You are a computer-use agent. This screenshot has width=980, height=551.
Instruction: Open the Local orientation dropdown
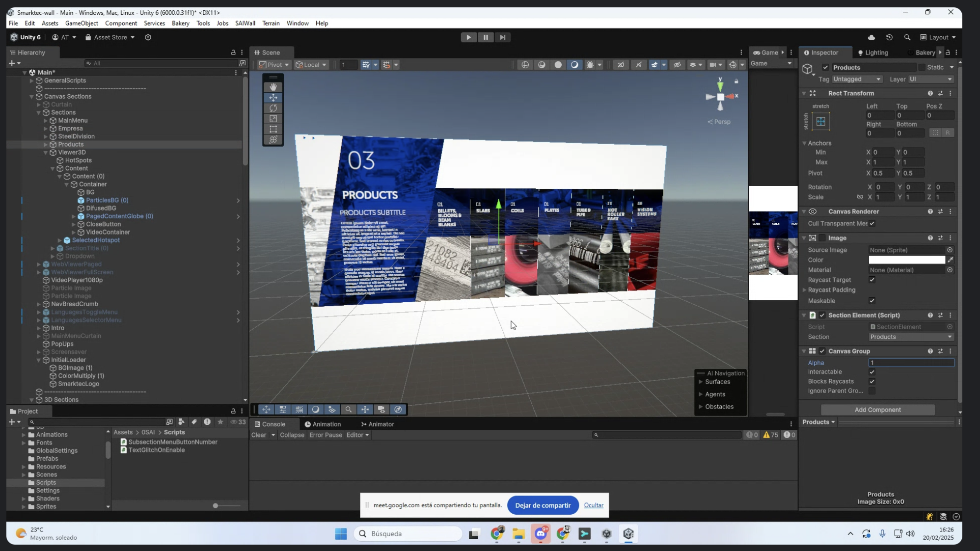(x=311, y=65)
